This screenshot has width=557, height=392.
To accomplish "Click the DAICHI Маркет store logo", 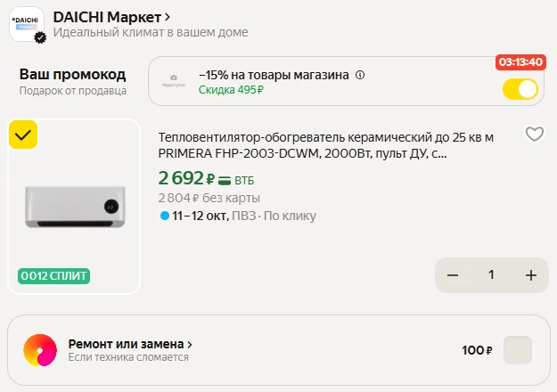I will click(27, 24).
